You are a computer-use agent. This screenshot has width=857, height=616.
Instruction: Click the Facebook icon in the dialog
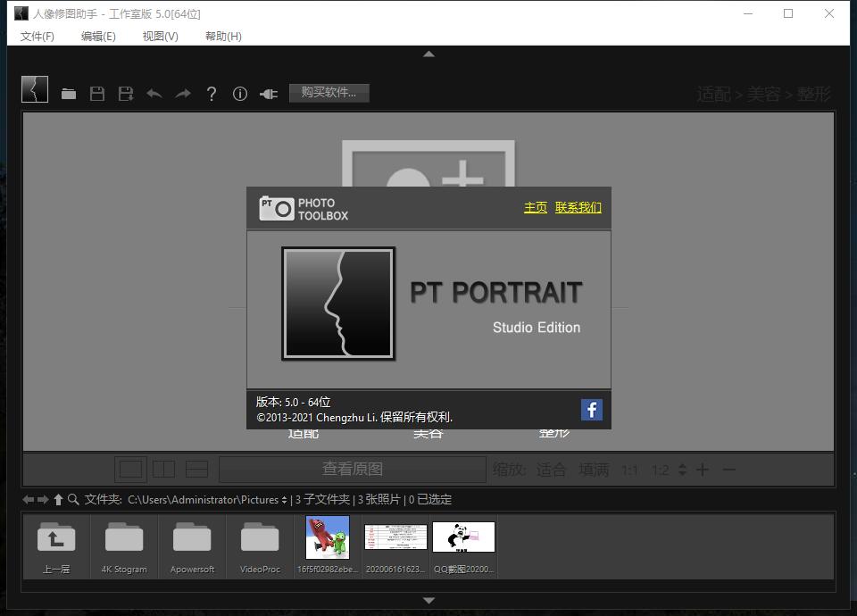(x=591, y=410)
